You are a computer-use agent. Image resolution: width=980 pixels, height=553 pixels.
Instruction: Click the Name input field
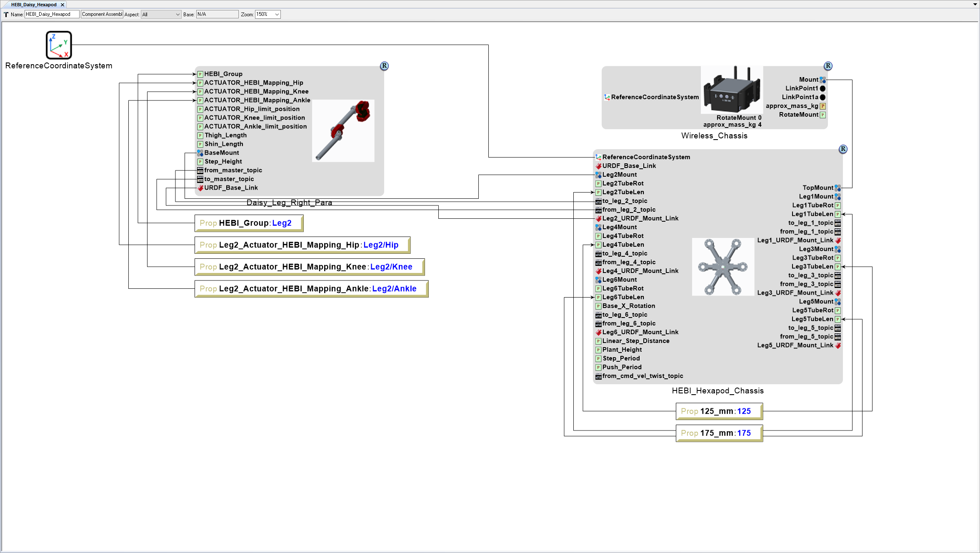pos(52,14)
